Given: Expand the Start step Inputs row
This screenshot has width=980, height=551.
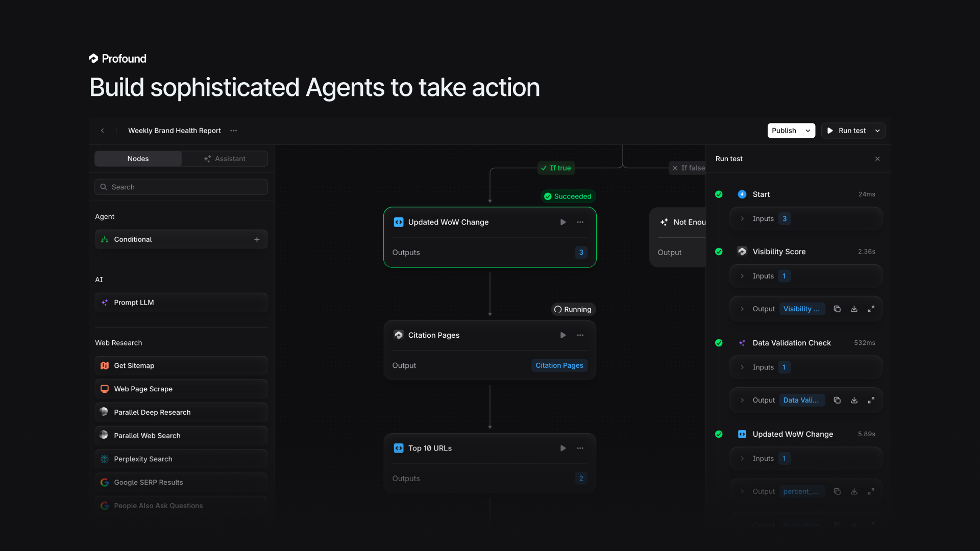Looking at the screenshot, I should tap(743, 219).
